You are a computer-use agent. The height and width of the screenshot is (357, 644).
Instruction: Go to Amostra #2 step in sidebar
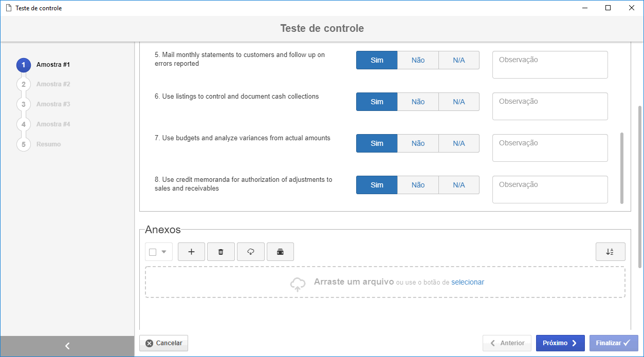point(53,84)
